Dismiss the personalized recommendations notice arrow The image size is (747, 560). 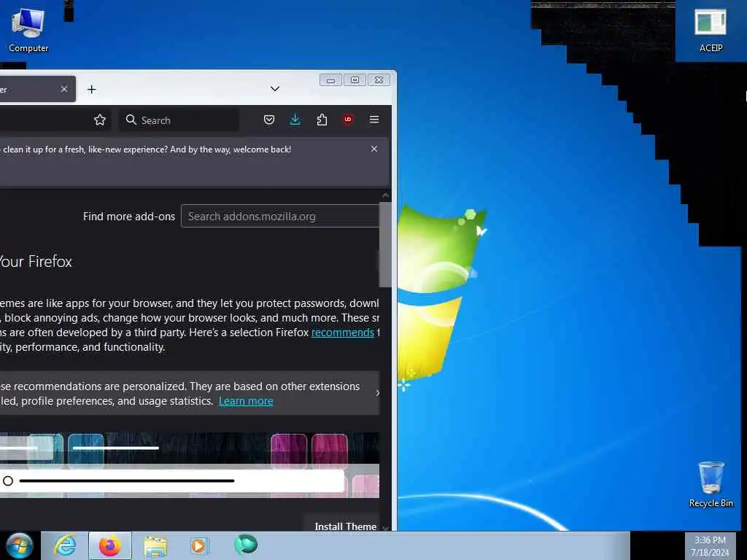click(x=377, y=393)
